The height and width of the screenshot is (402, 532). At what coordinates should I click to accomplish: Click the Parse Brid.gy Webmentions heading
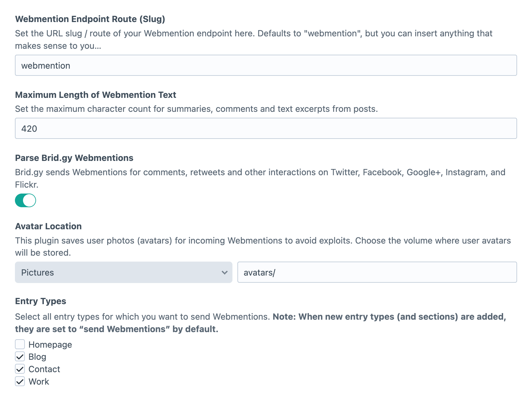coord(74,158)
